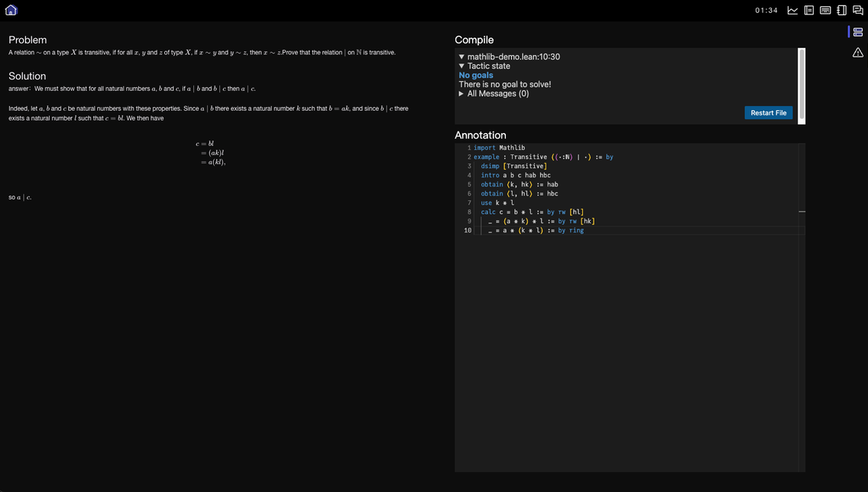Open the statistics graph icon in top bar
The height and width of the screenshot is (492, 868).
[792, 10]
